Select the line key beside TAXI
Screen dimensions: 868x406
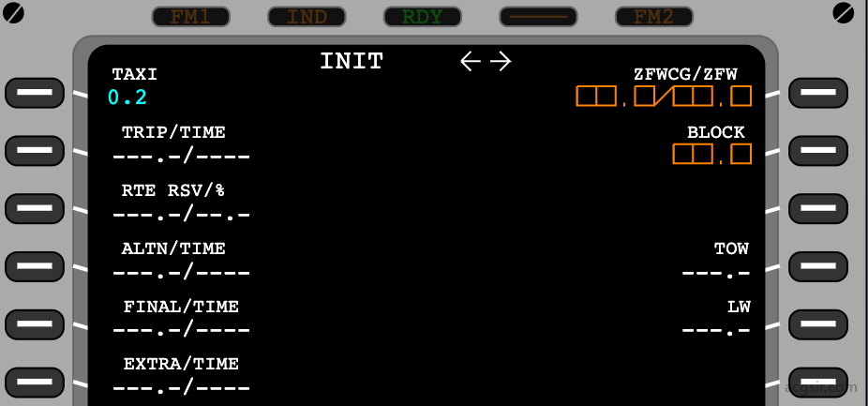(35, 93)
